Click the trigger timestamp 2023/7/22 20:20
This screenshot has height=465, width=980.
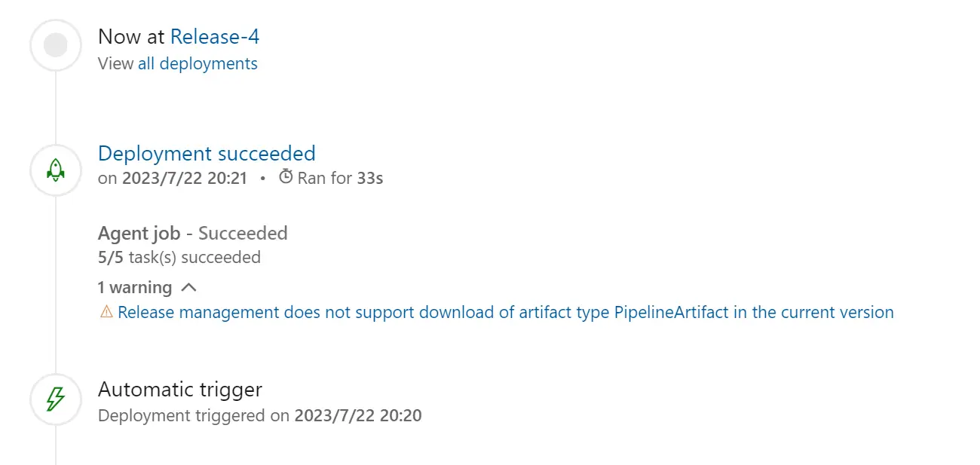358,415
